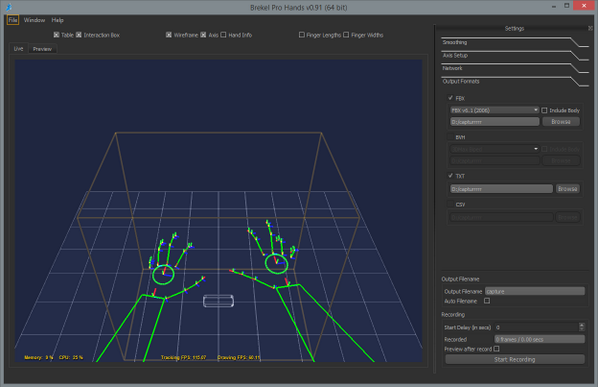The height and width of the screenshot is (387, 598).
Task: Increase Start Delay with stepper arrow
Action: click(582, 325)
